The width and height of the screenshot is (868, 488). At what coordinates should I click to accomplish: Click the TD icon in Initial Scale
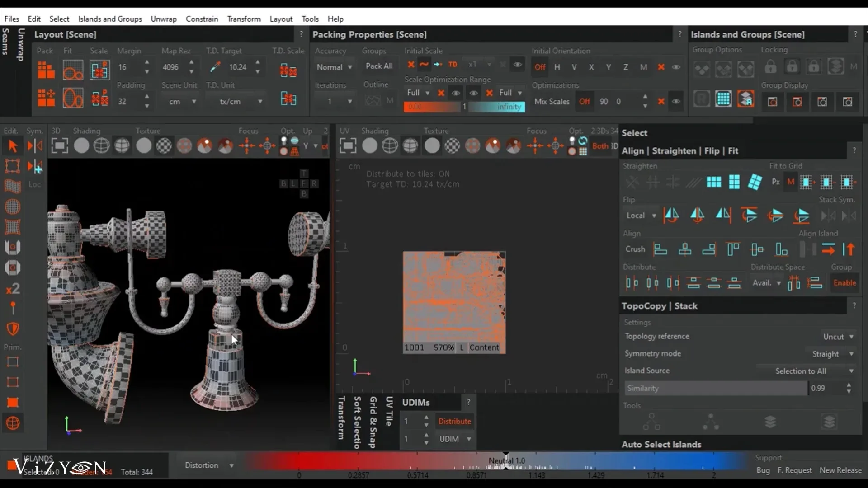(x=453, y=64)
